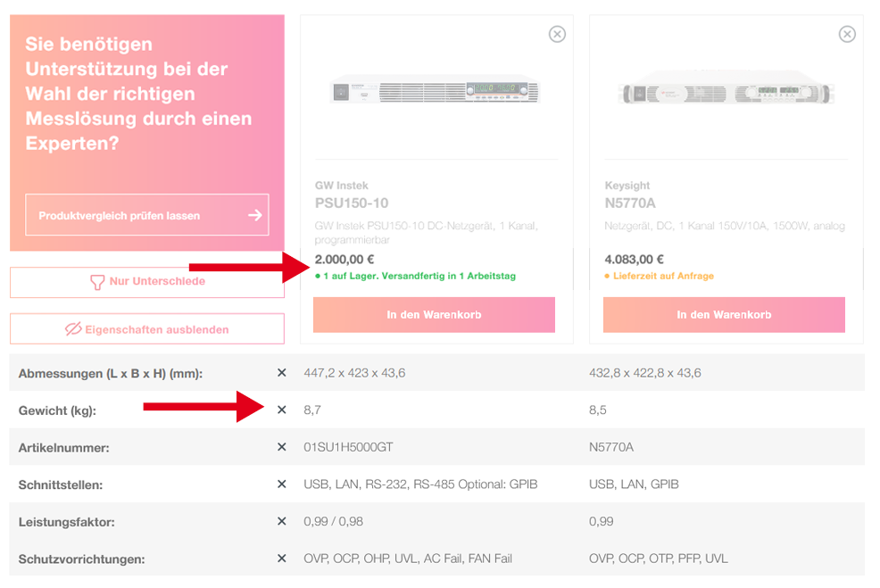Click the Netzgerät, DC, 1 Kanal 150V/10A description
This screenshot has width=880, height=588.
(725, 226)
